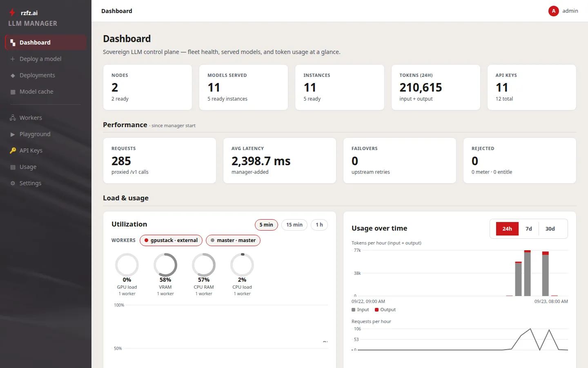The height and width of the screenshot is (368, 588).
Task: Go to the Usage page
Action: [x=46, y=167]
